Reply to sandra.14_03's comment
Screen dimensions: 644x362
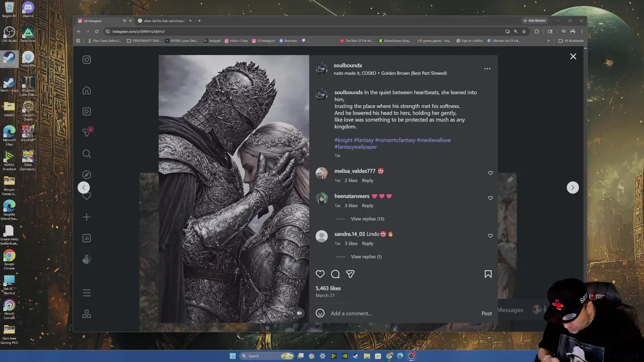point(368,243)
